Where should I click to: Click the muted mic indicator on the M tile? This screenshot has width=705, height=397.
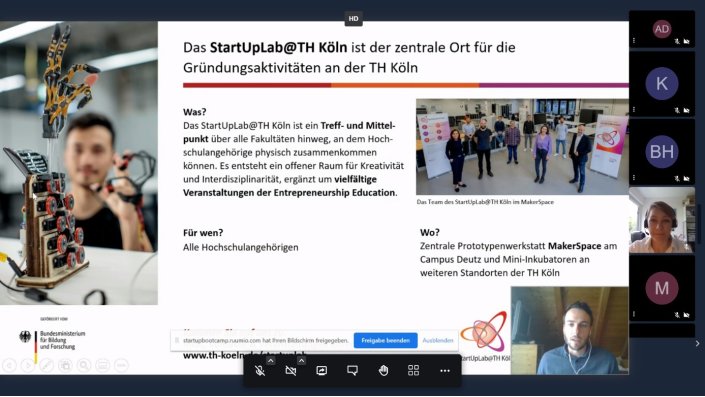[677, 314]
